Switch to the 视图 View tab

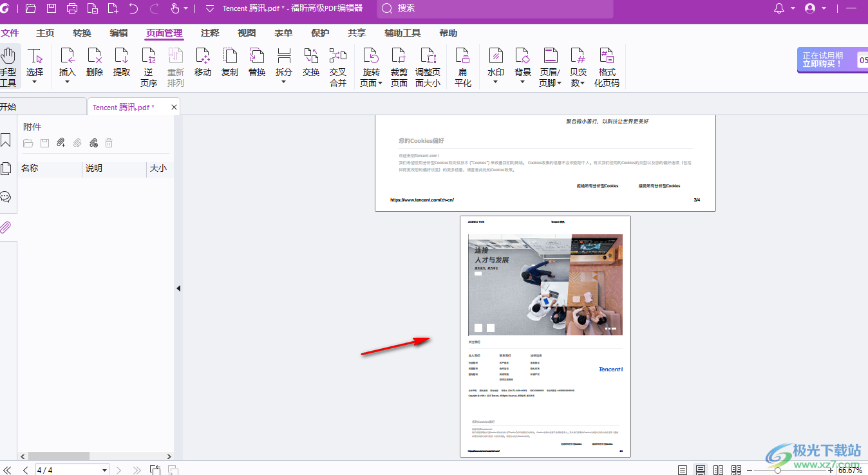pyautogui.click(x=247, y=33)
